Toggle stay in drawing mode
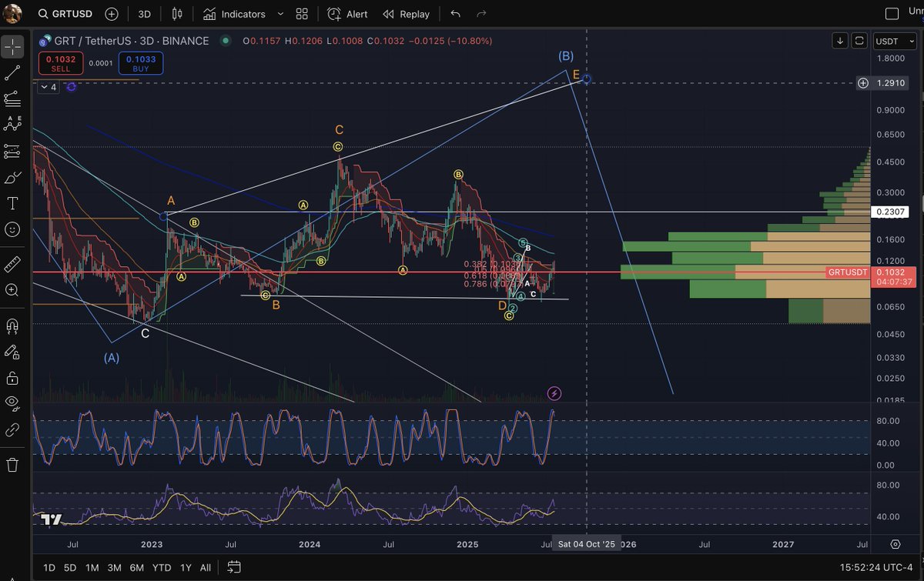 pyautogui.click(x=12, y=352)
